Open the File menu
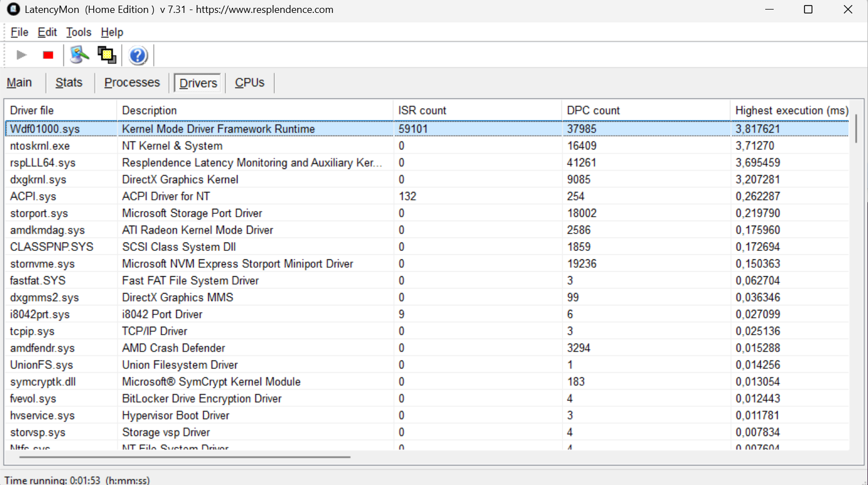This screenshot has height=485, width=868. tap(19, 32)
